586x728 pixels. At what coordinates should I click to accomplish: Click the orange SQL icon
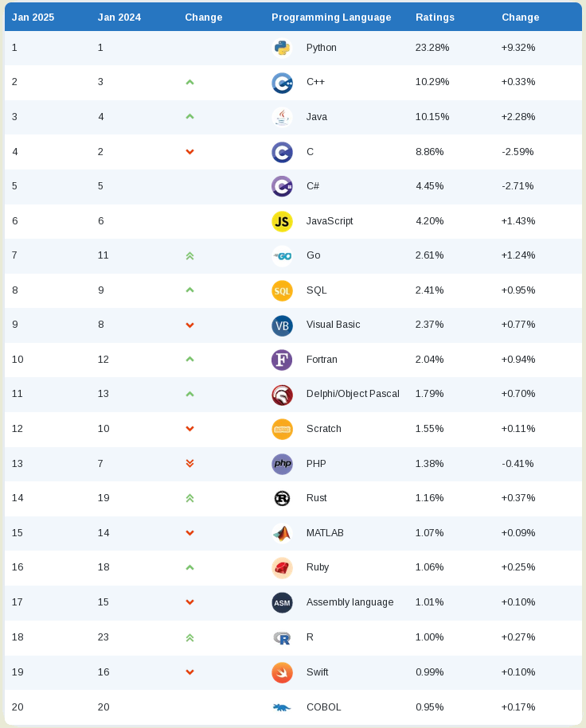tap(282, 290)
